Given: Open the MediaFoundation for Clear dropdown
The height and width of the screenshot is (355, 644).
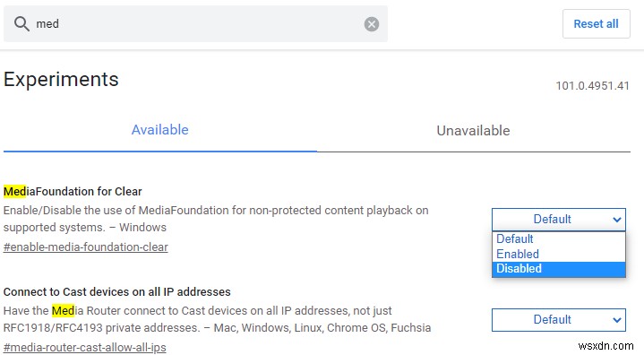Looking at the screenshot, I should point(559,219).
